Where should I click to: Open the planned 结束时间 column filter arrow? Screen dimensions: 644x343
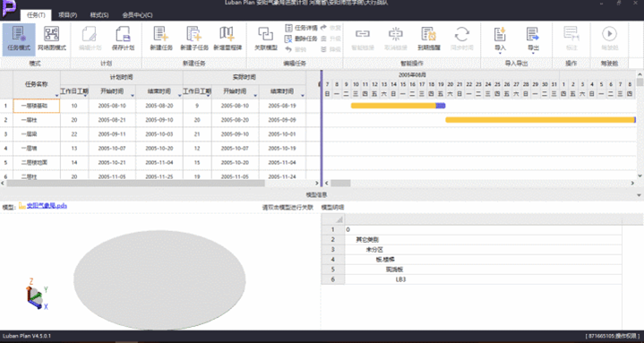click(x=179, y=96)
